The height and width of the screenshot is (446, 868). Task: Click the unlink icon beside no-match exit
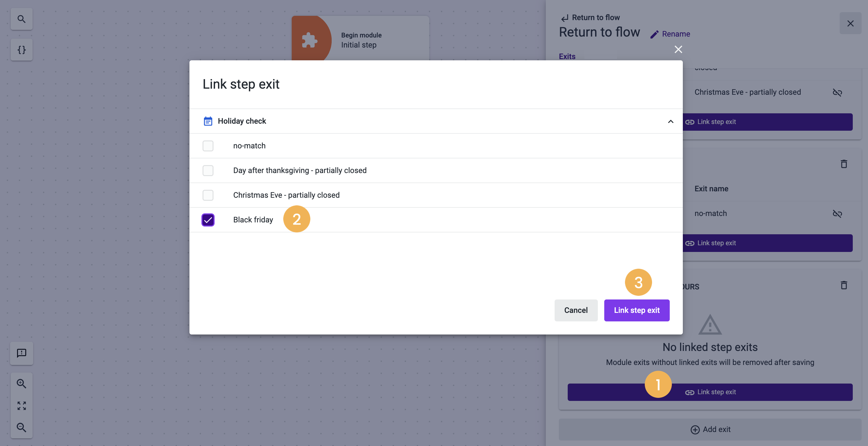pyautogui.click(x=837, y=214)
